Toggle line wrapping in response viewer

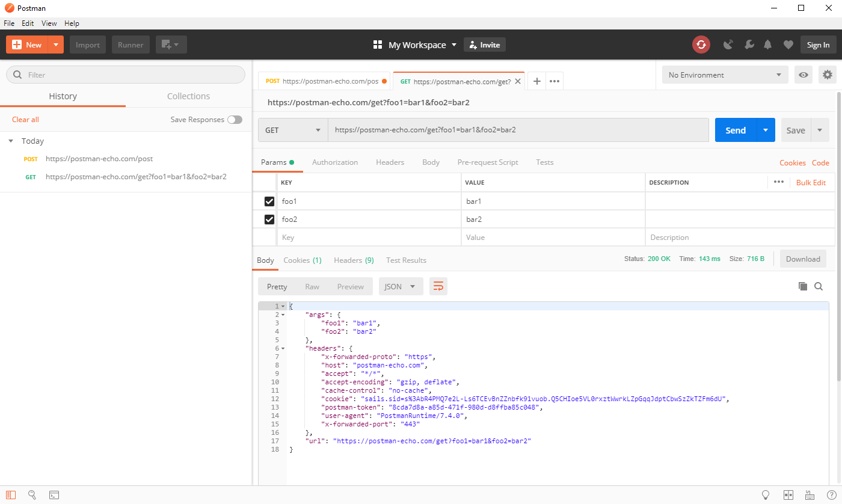click(x=438, y=286)
